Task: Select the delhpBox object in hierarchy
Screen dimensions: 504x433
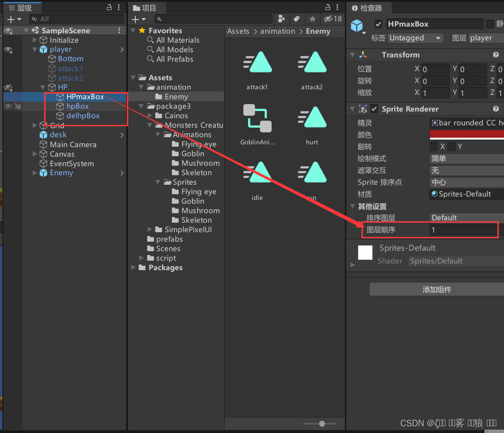Action: point(83,116)
